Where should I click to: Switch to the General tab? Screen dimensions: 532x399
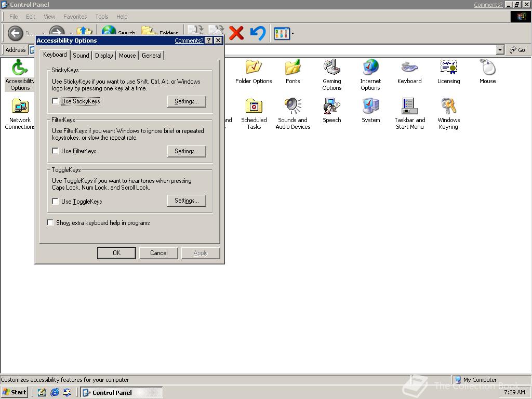click(151, 55)
